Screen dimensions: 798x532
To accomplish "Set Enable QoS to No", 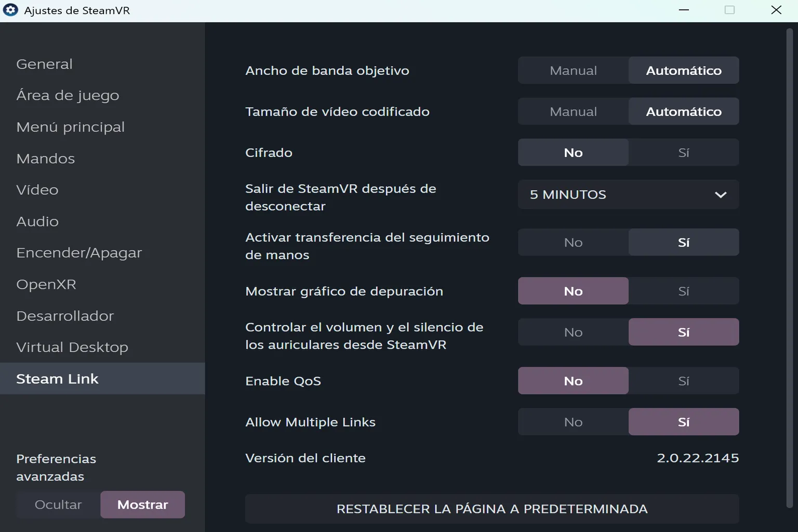I will click(573, 381).
